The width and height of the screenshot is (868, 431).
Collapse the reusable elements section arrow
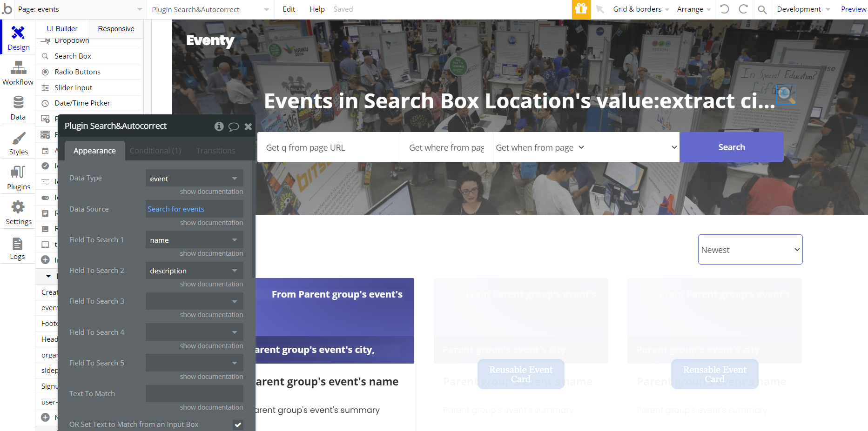(48, 276)
